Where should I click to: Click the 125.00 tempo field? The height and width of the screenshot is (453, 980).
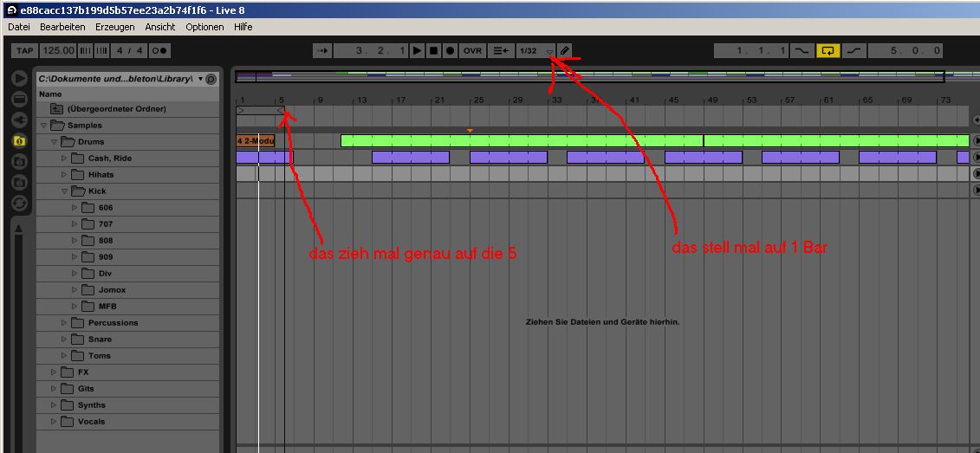tap(59, 50)
